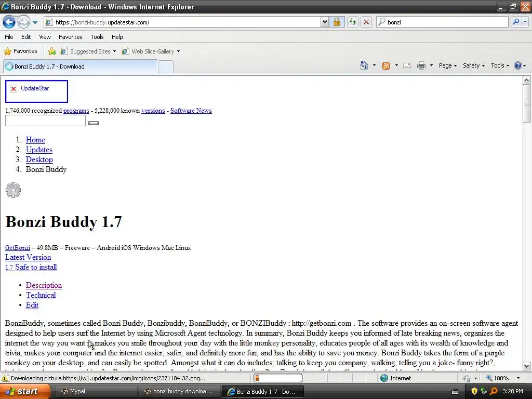Click the Refresh page button
This screenshot has width=532, height=399.
tap(353, 22)
